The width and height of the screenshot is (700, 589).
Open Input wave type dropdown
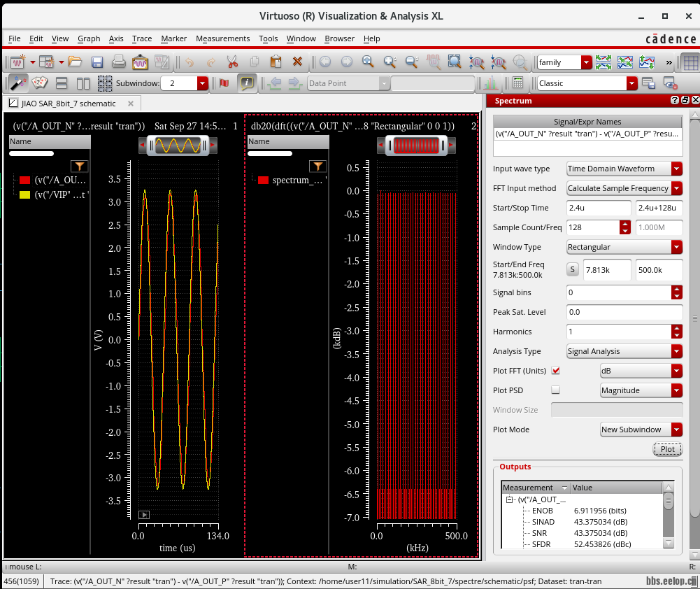click(677, 169)
